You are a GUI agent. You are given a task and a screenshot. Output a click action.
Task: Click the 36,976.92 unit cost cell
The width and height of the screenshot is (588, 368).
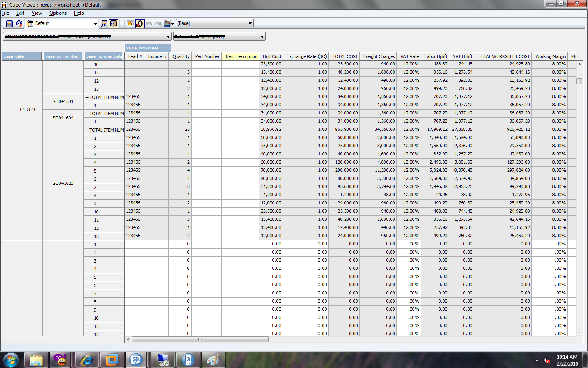pos(272,129)
